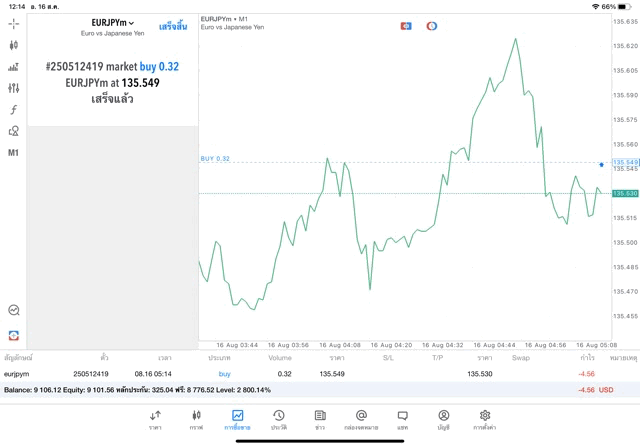
Task: Click the EURJPYm M1 chart title
Action: [x=224, y=19]
